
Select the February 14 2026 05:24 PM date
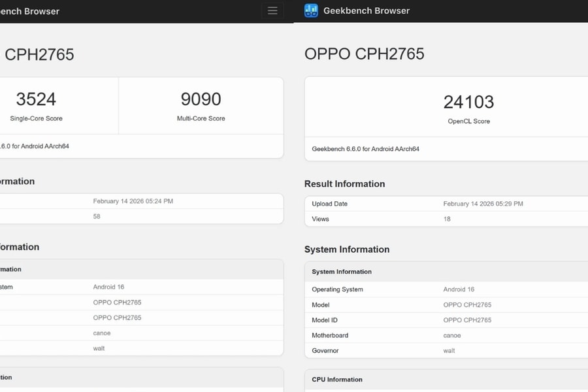pos(133,201)
